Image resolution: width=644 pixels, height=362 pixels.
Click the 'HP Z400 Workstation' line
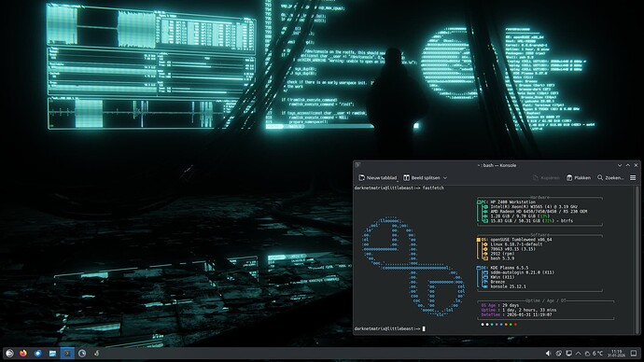click(x=513, y=202)
